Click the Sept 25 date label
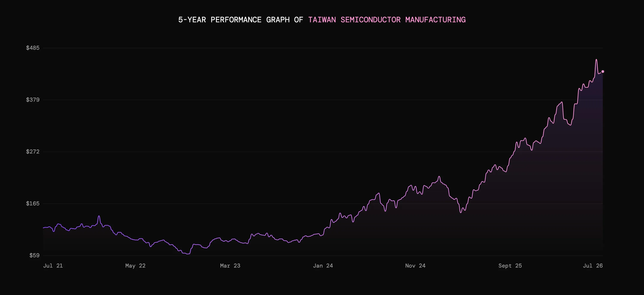Image resolution: width=644 pixels, height=295 pixels. pos(510,266)
